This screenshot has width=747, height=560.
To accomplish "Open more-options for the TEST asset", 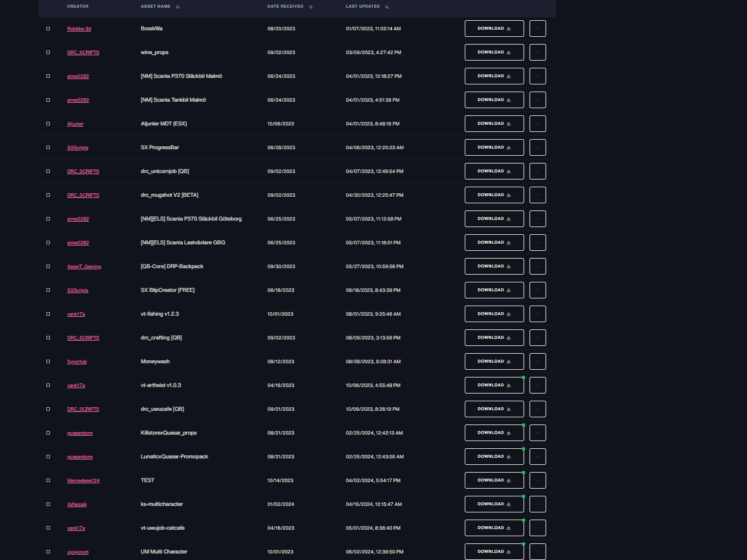I will [x=537, y=480].
